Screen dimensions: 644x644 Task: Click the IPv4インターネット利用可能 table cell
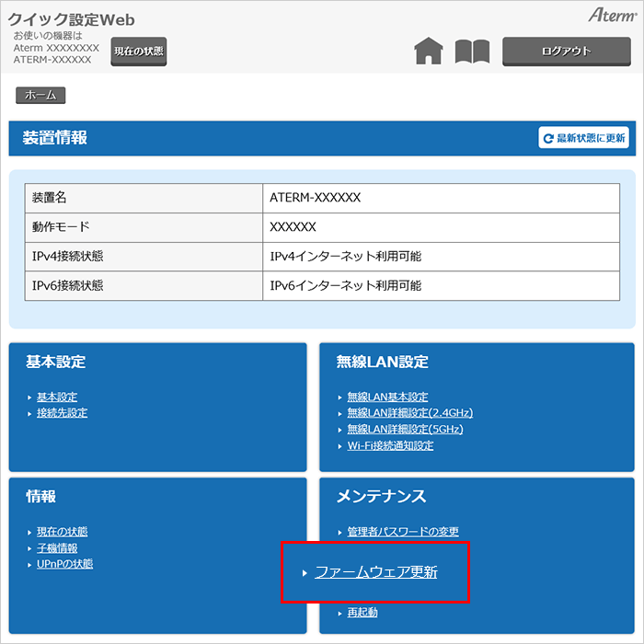tap(441, 257)
